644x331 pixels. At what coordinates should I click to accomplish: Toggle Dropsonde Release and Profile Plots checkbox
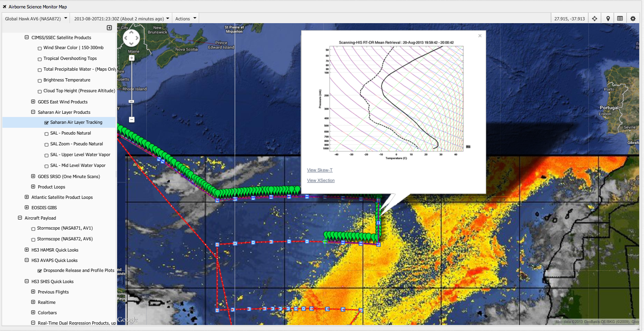tap(40, 271)
